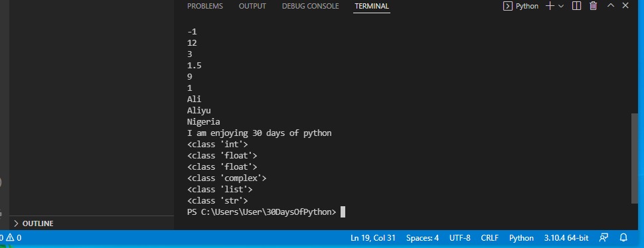Click the output "<class 'complex'>"
This screenshot has height=248, width=644.
[226, 178]
